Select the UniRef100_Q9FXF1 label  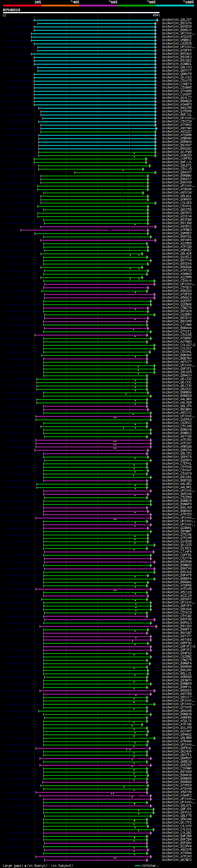[177, 369]
